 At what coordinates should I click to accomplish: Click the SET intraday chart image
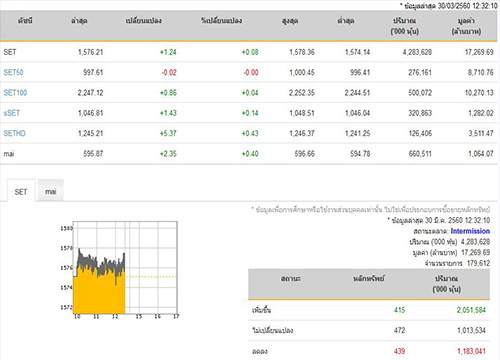(119, 270)
